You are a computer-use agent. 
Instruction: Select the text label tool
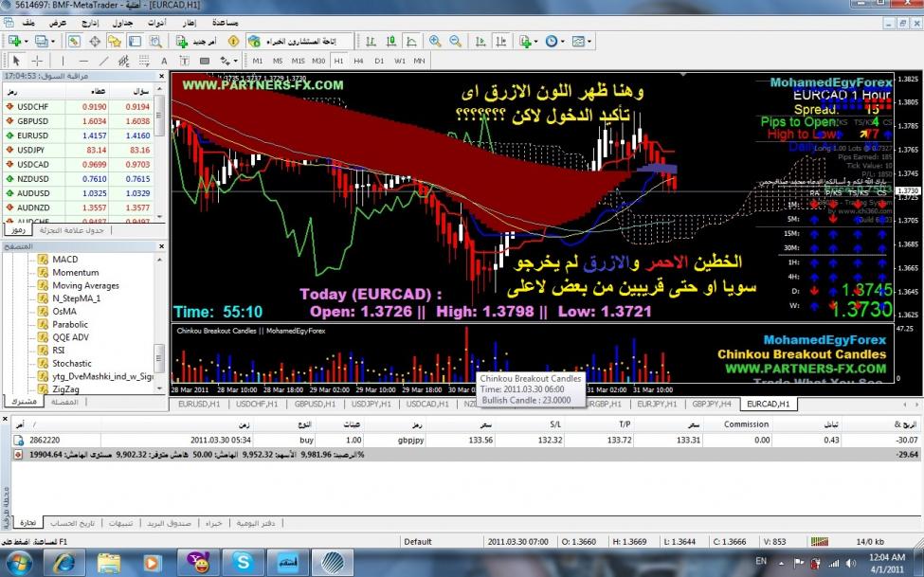pos(184,61)
